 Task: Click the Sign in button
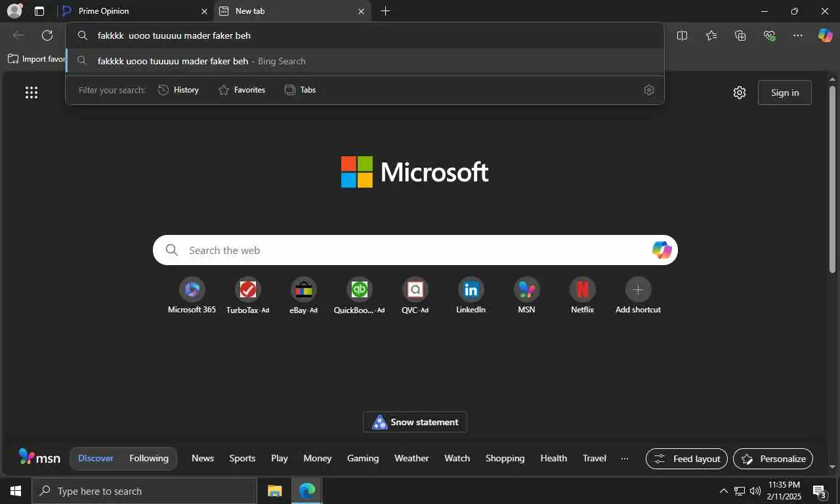pyautogui.click(x=785, y=93)
